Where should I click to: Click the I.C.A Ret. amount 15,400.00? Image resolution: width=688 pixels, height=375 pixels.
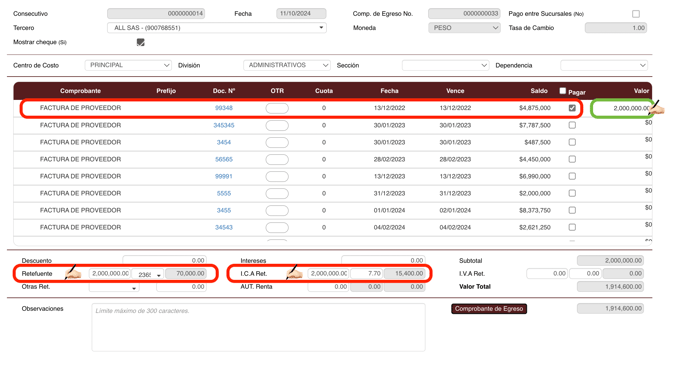coord(405,274)
